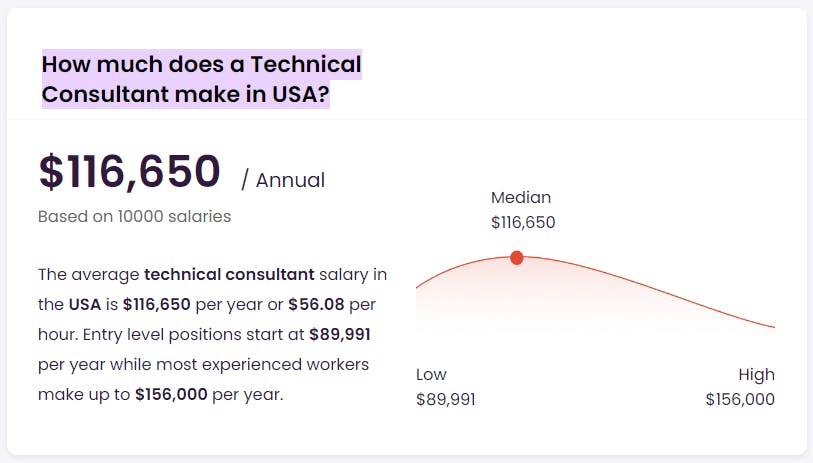
Task: Click the red median dot on curve
Action: (x=516, y=258)
